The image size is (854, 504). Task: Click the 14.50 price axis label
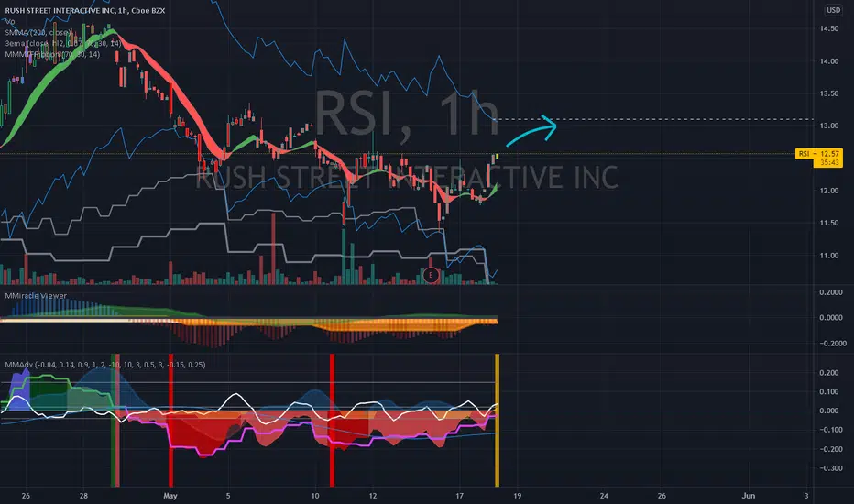click(x=829, y=28)
